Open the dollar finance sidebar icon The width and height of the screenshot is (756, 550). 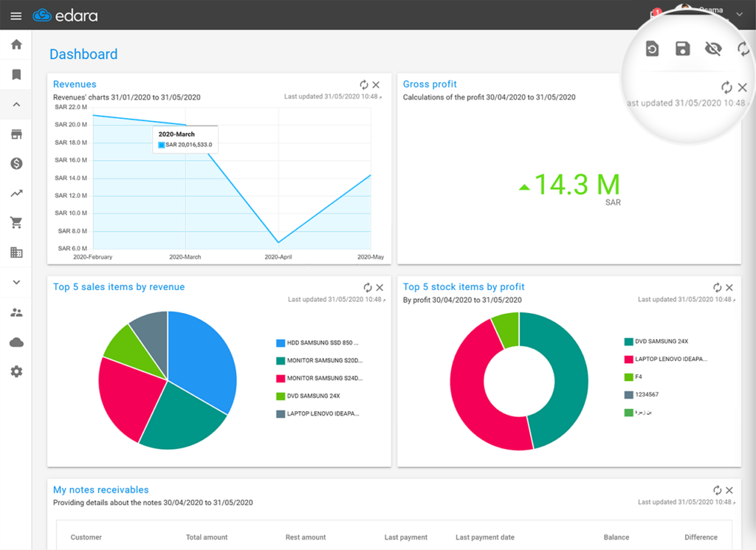point(16,163)
